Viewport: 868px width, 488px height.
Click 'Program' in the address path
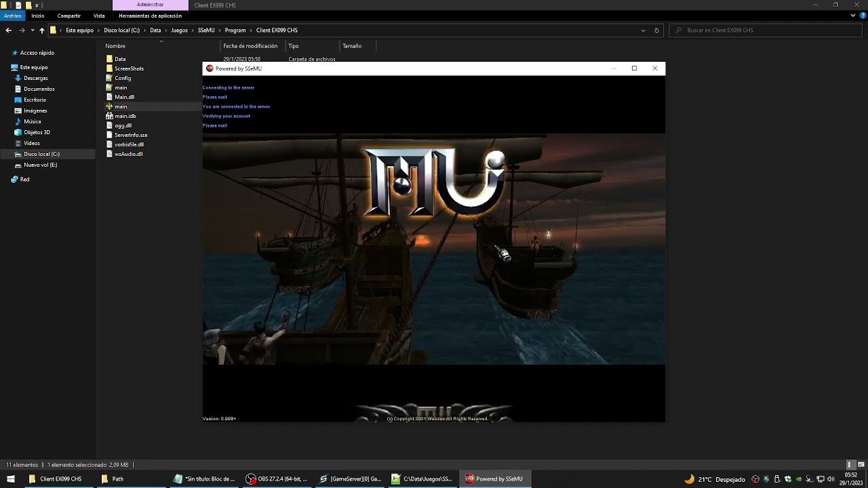pos(235,30)
